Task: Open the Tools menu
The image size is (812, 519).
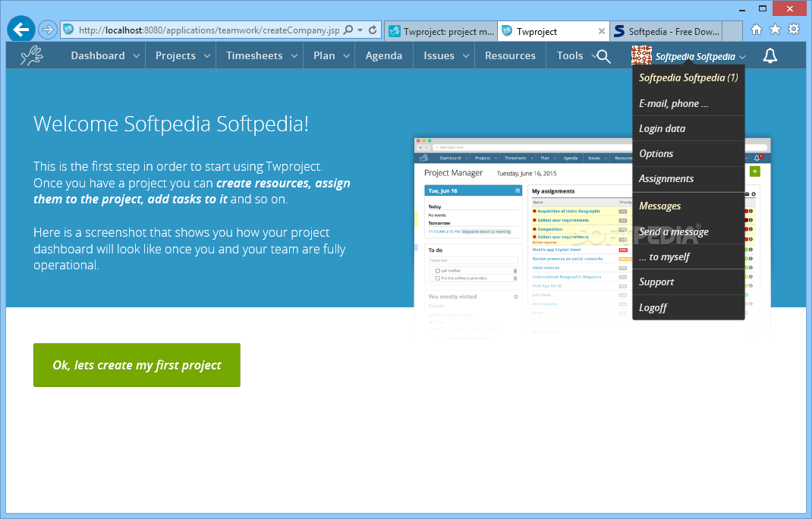Action: tap(570, 55)
